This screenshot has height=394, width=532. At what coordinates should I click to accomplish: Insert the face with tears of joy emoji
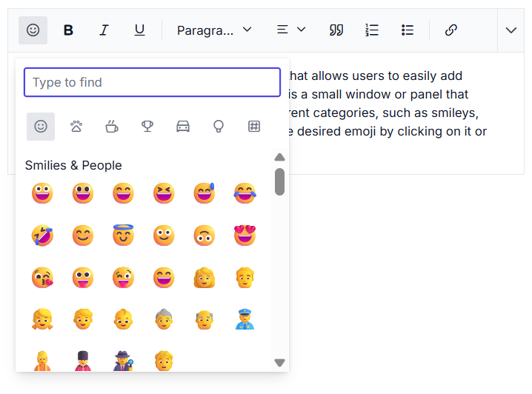pos(245,193)
